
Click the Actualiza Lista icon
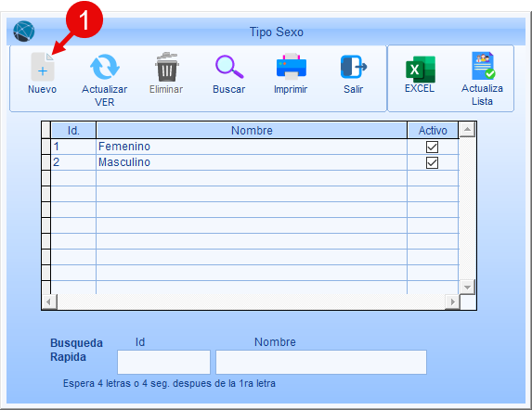click(x=483, y=66)
